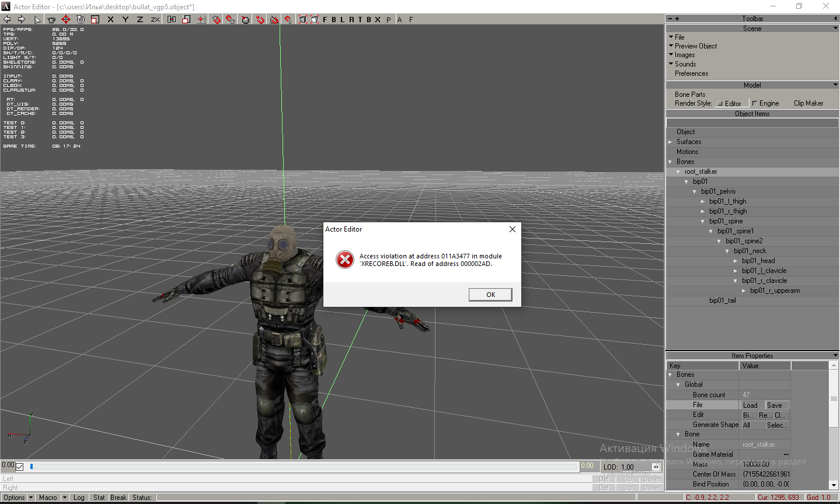Image resolution: width=840 pixels, height=504 pixels.
Task: Switch to Front view F
Action: coord(325,19)
